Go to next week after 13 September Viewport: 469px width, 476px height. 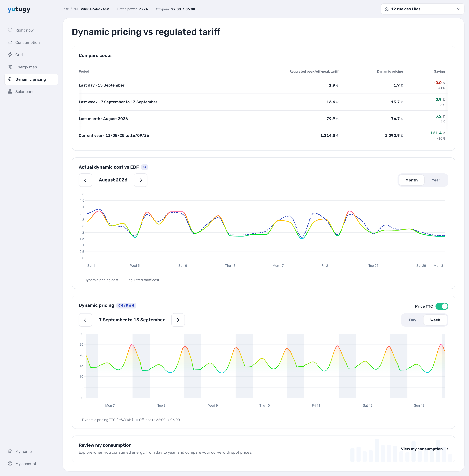click(x=178, y=320)
